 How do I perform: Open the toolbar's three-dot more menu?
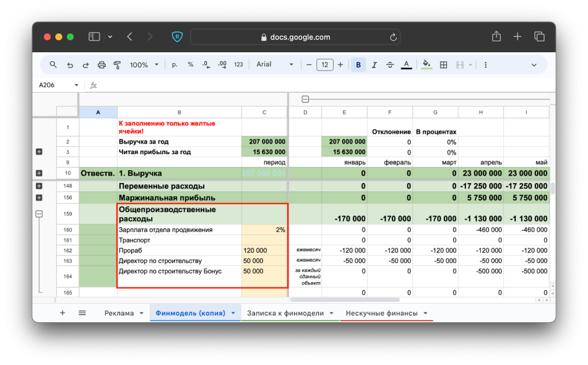(486, 65)
